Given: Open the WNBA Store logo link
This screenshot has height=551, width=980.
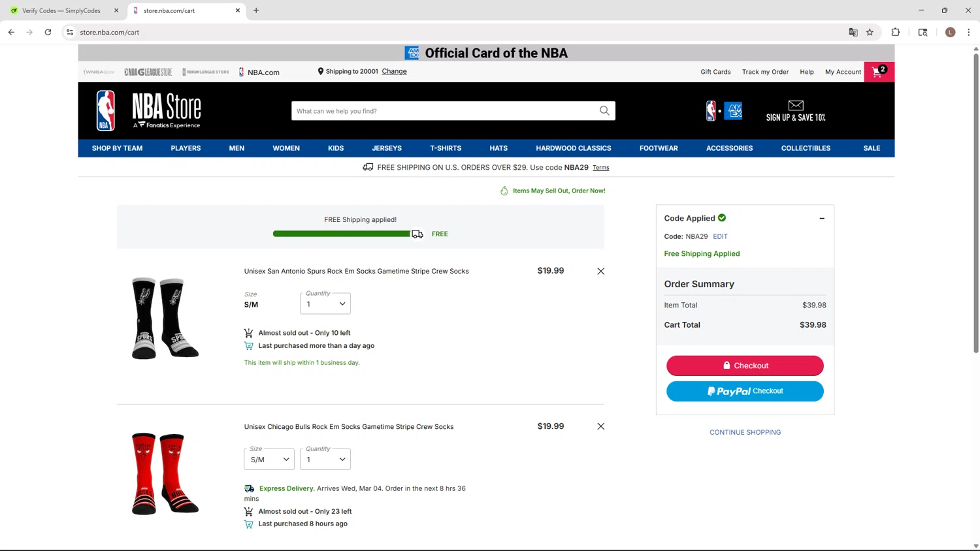Looking at the screenshot, I should click(x=99, y=72).
